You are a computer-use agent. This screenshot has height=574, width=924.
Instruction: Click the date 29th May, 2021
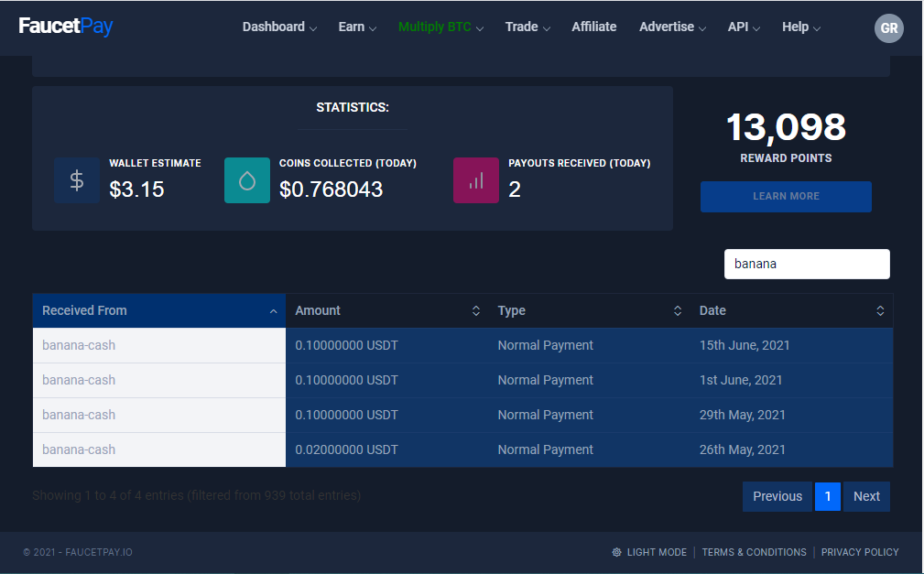[743, 415]
